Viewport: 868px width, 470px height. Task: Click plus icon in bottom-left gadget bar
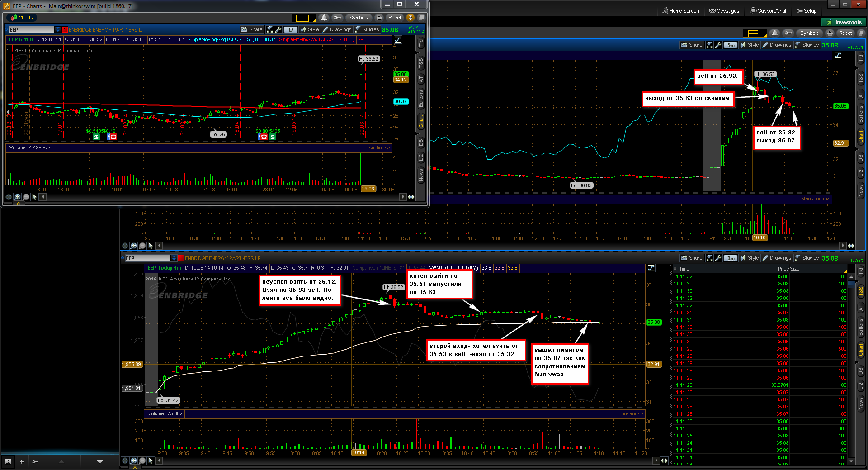pyautogui.click(x=21, y=461)
